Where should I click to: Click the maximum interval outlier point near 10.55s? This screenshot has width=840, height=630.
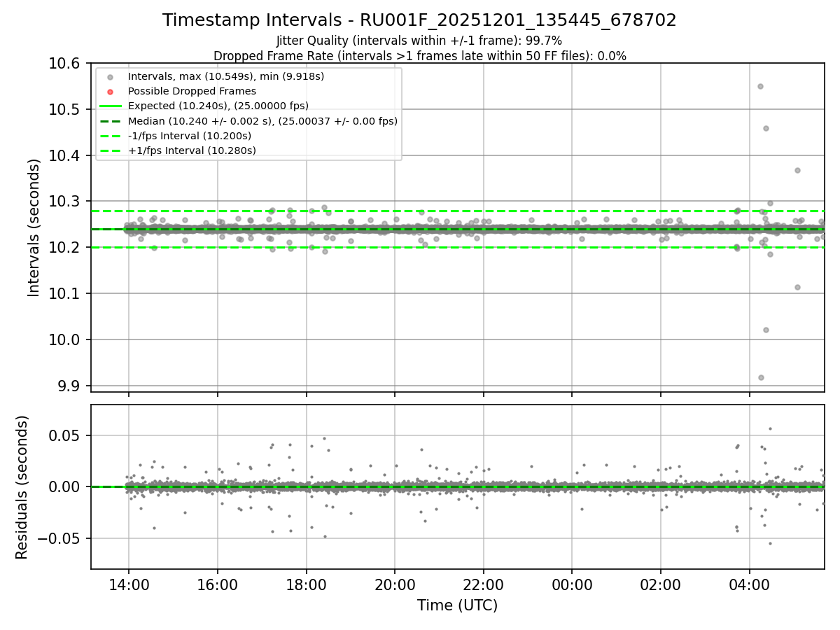pos(760,87)
